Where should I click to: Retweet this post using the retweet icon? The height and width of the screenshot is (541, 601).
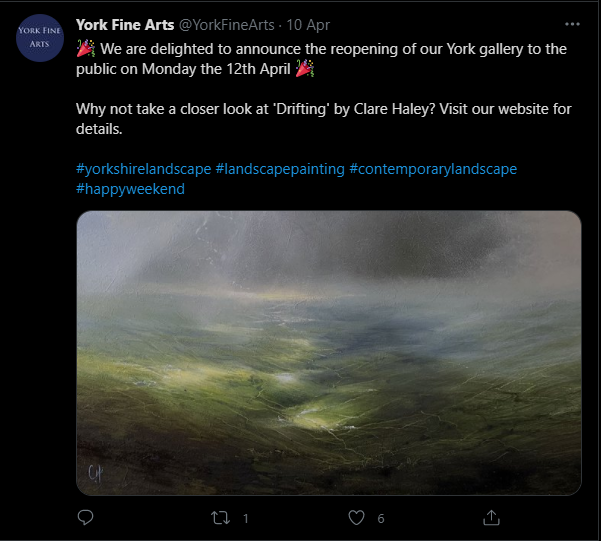[220, 518]
